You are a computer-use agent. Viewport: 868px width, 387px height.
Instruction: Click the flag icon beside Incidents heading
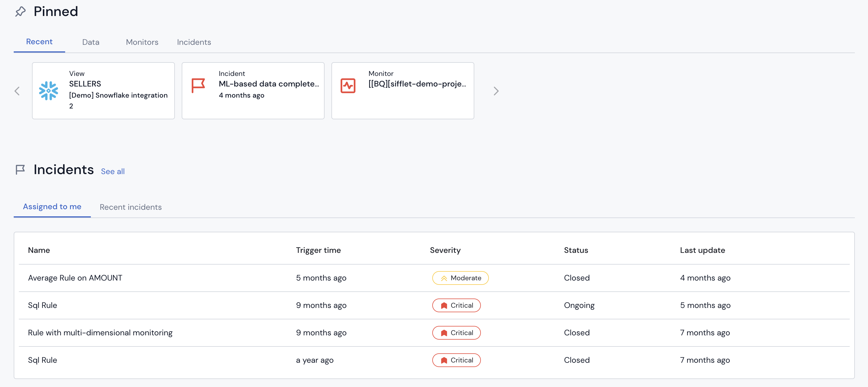(20, 170)
